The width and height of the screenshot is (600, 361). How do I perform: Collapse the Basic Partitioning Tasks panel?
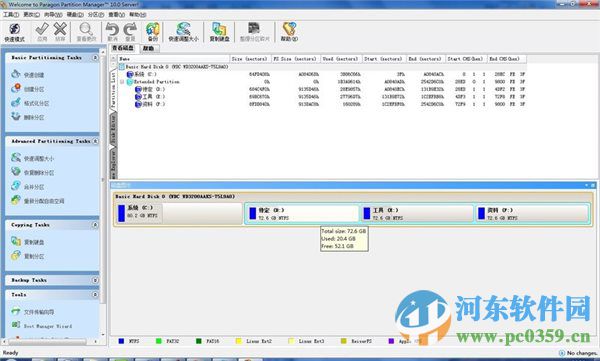(95, 57)
